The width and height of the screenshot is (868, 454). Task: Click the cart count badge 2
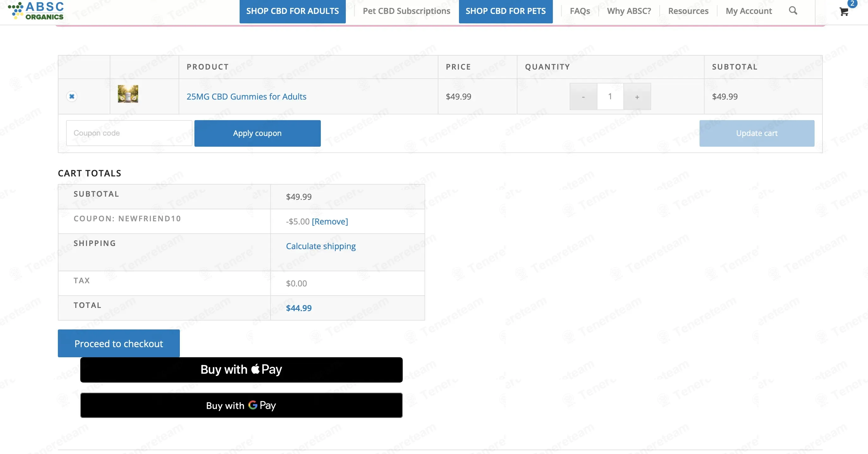(852, 3)
